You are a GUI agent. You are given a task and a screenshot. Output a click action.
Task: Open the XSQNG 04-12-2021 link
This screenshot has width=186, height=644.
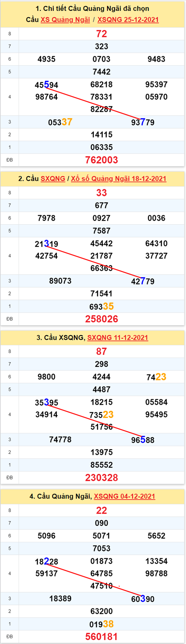click(x=124, y=496)
